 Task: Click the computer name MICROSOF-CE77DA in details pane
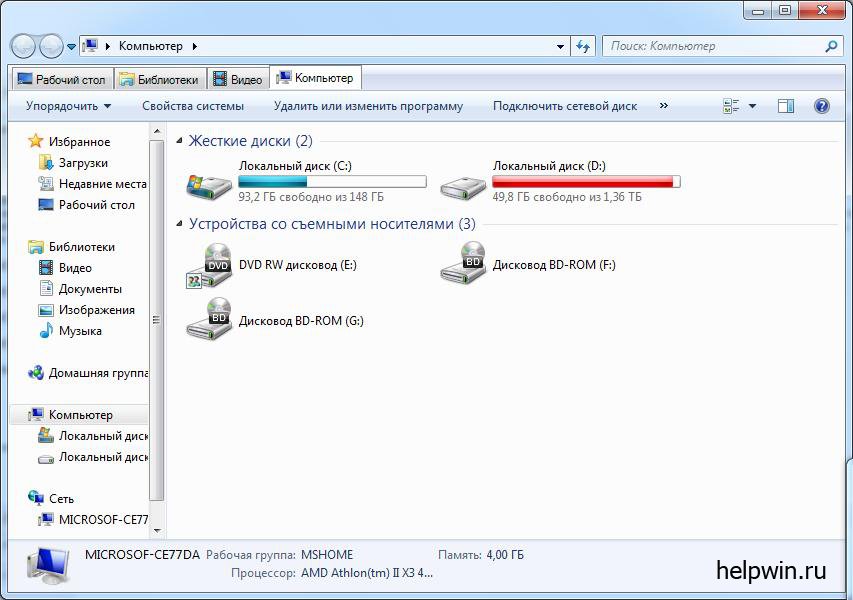143,555
